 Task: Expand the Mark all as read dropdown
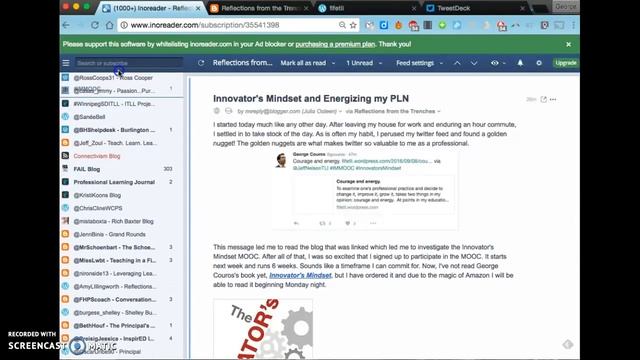click(x=333, y=63)
